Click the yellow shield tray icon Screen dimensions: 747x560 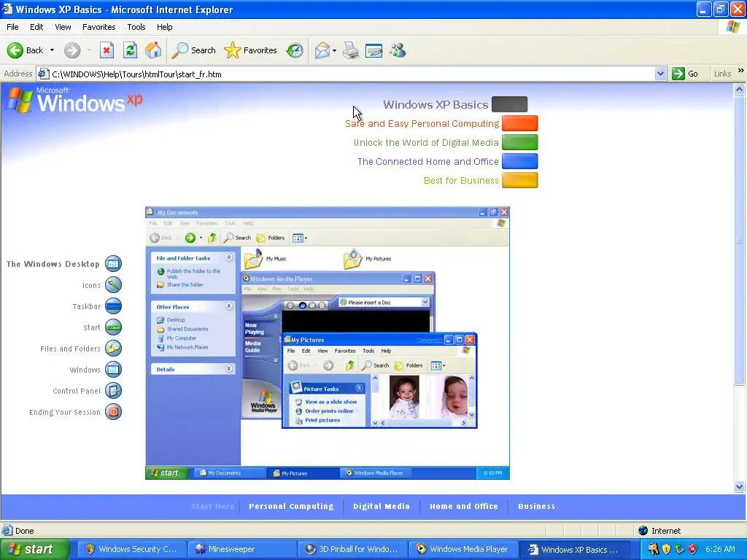666,549
